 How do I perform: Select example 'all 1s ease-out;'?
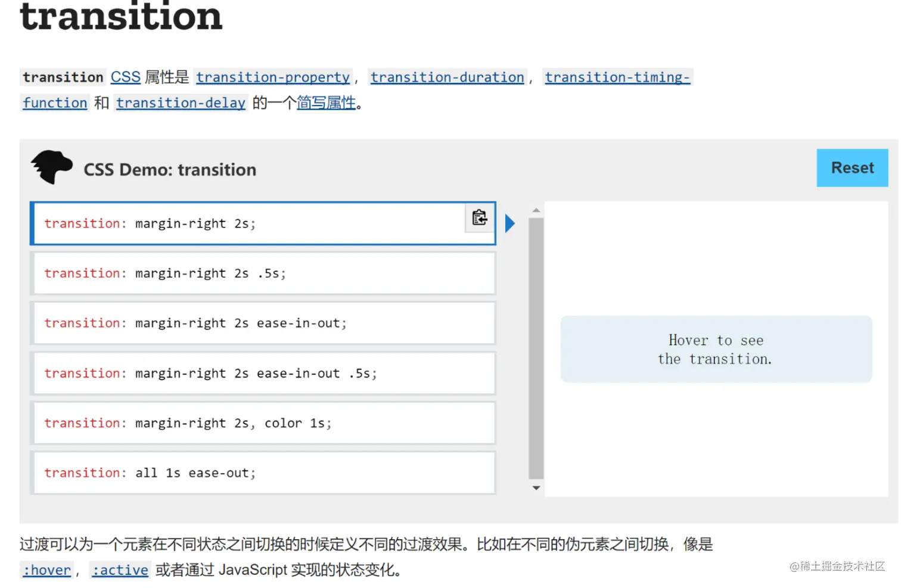pyautogui.click(x=263, y=473)
